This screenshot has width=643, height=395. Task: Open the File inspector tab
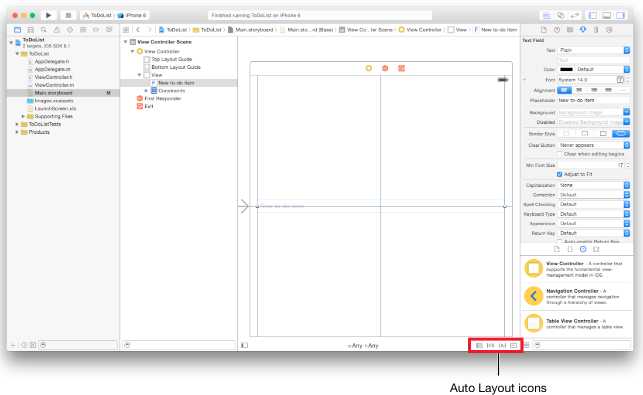point(544,30)
